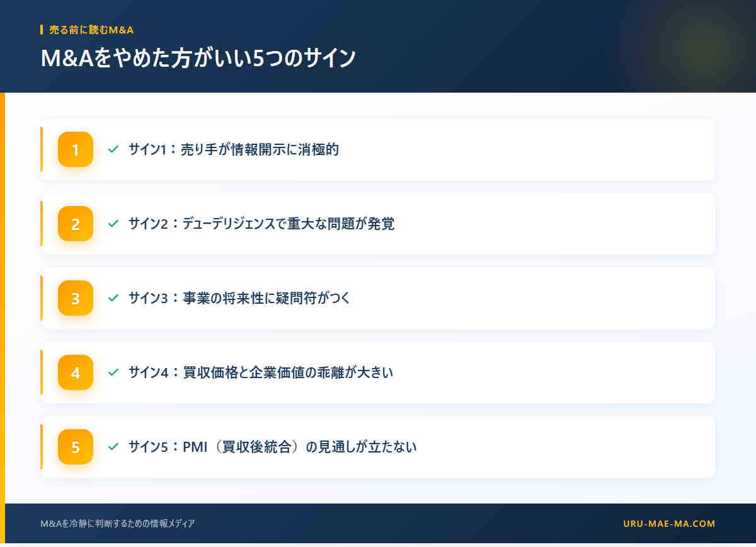Select text サイン2：デューデリジェンスで重大な問題が発覚
The height and width of the screenshot is (547, 756).
pos(261,224)
